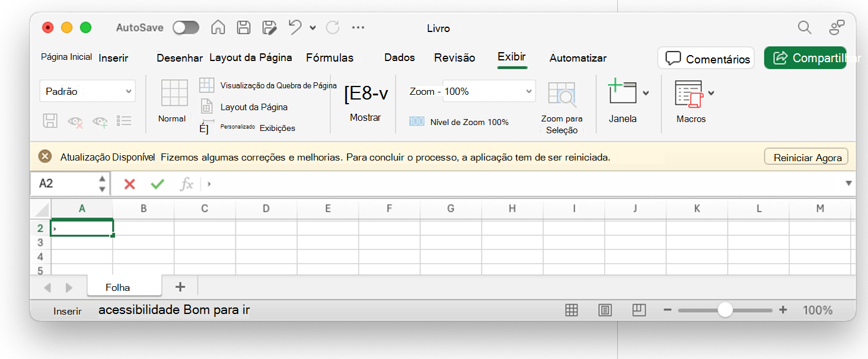
Task: Switch to Normal view in status bar
Action: (572, 310)
